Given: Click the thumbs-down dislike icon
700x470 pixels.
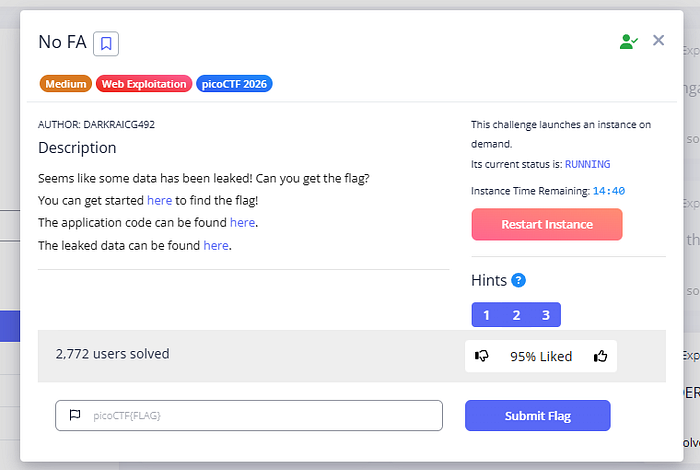Looking at the screenshot, I should point(481,356).
